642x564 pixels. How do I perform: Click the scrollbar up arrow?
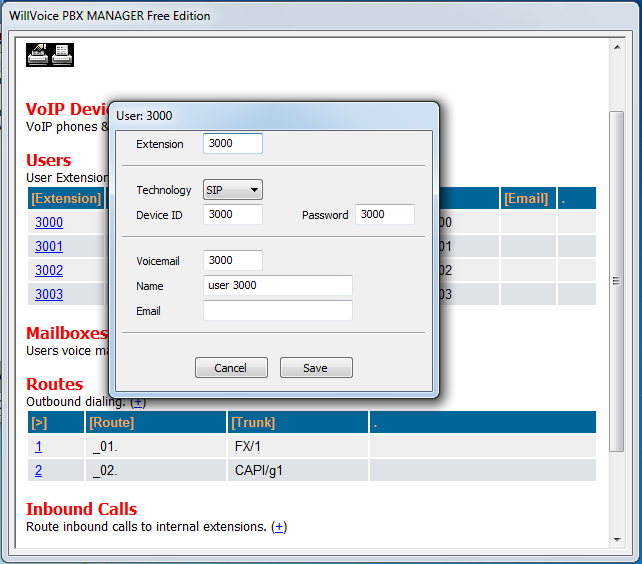617,48
